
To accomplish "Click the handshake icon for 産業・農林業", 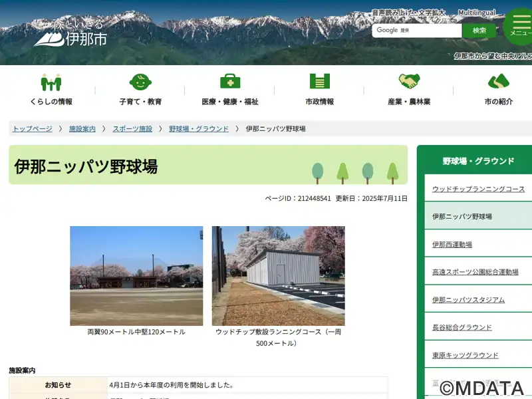I will pyautogui.click(x=409, y=81).
